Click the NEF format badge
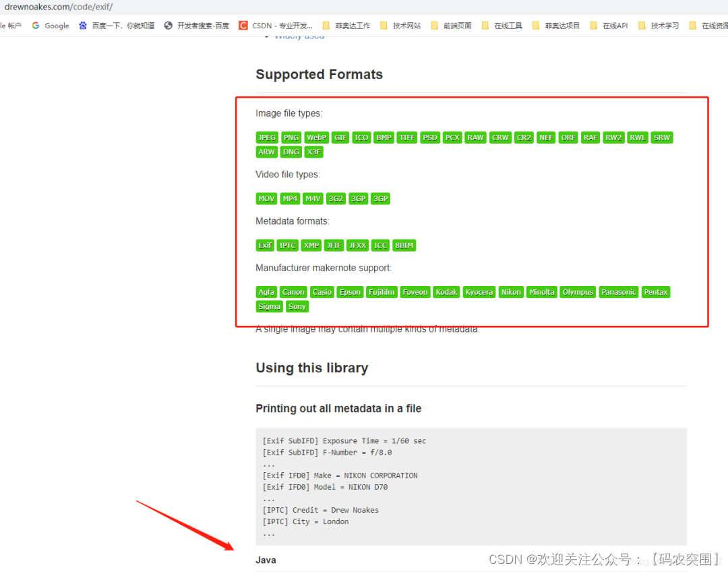 (546, 138)
